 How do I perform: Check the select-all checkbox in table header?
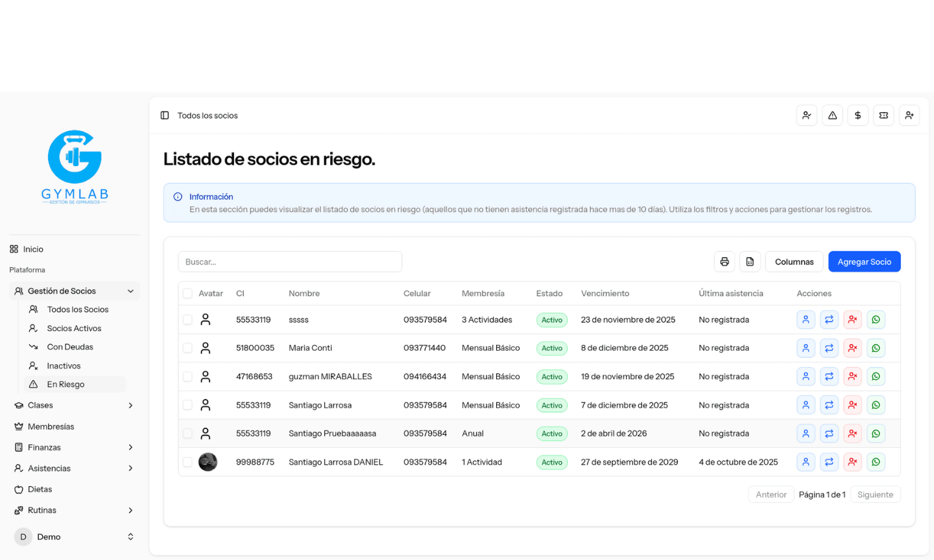point(187,294)
